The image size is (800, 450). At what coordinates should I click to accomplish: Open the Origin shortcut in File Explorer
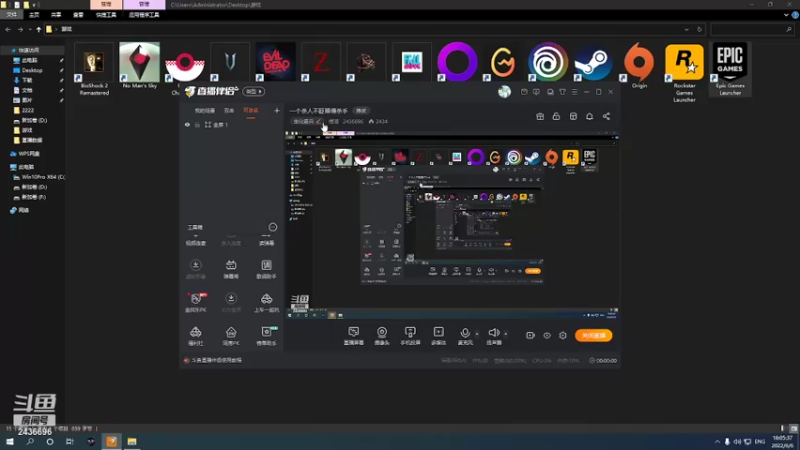(x=639, y=65)
